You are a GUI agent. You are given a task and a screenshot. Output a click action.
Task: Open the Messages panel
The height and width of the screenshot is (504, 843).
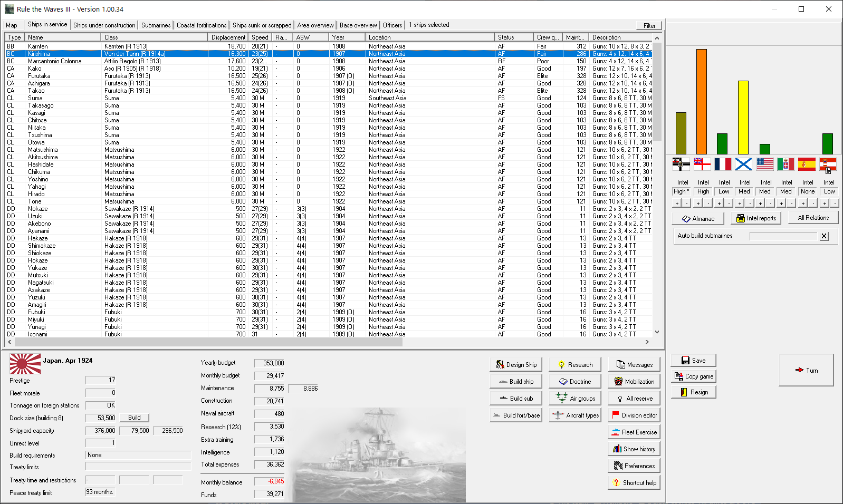[634, 365]
